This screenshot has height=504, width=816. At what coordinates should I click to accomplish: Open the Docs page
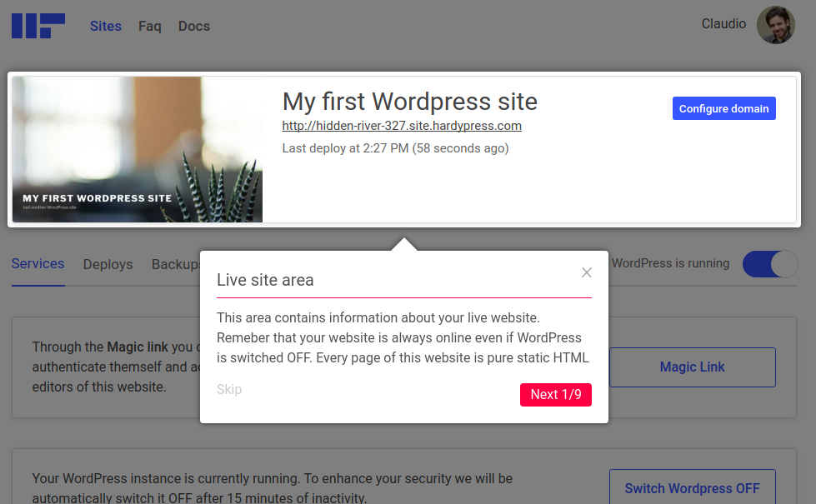pyautogui.click(x=194, y=26)
